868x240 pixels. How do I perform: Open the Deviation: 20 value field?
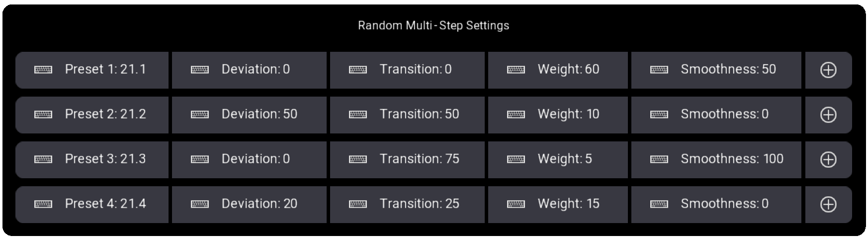coord(249,205)
